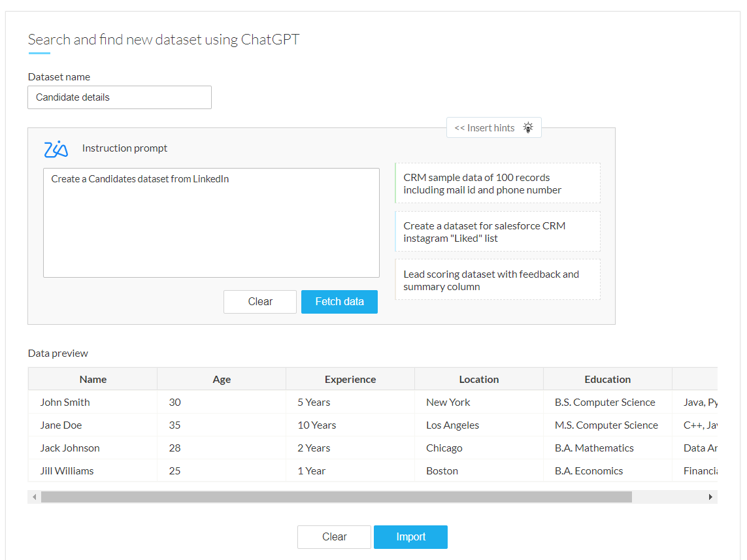The image size is (747, 560).
Task: Click the horizontal scrollbar left arrow
Action: tap(35, 497)
